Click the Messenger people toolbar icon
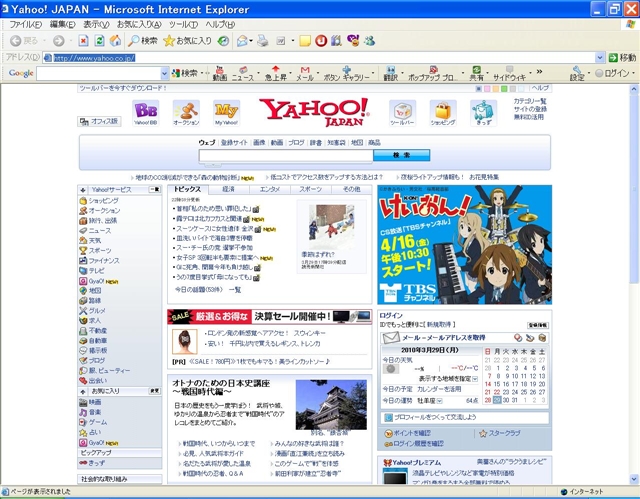The width and height of the screenshot is (640, 499). pyautogui.click(x=369, y=40)
